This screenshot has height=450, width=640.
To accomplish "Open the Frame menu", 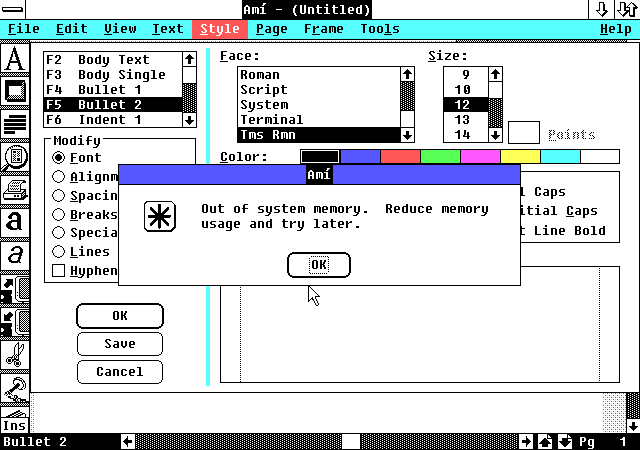I will (x=324, y=29).
